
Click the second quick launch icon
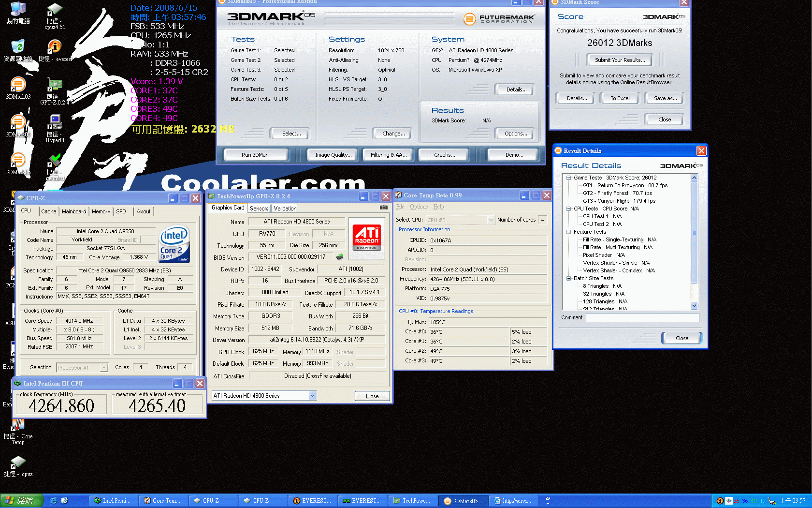[x=64, y=501]
